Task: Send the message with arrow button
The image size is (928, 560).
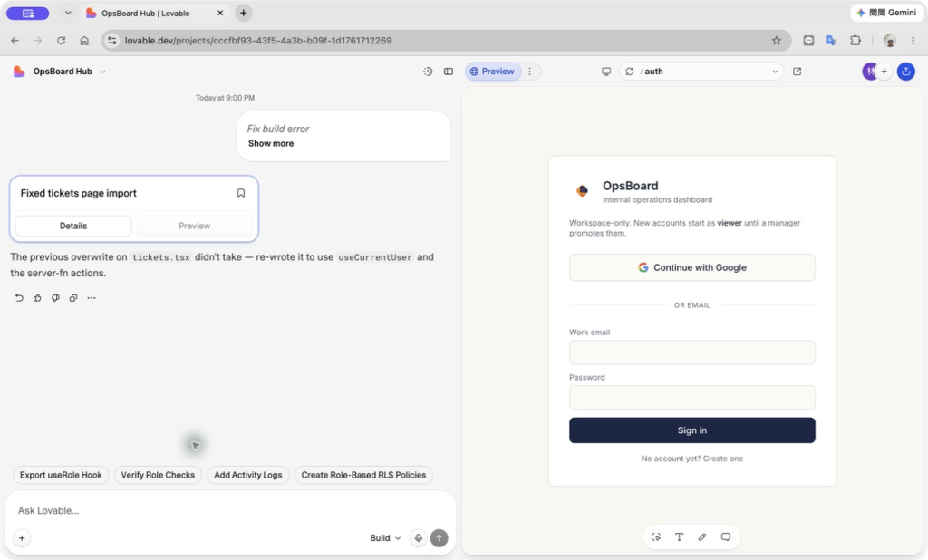Action: [440, 538]
